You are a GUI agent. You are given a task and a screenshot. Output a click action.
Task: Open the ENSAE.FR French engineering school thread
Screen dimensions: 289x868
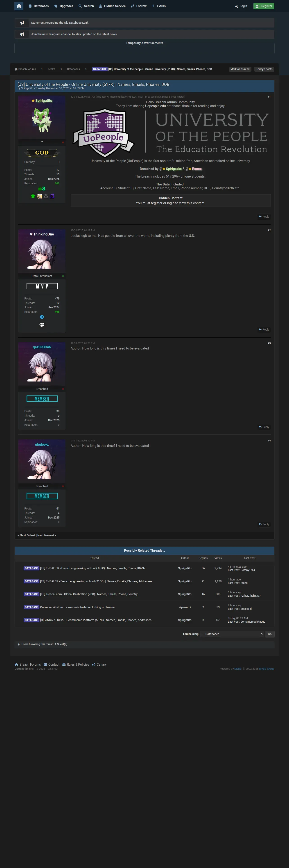(x=93, y=568)
